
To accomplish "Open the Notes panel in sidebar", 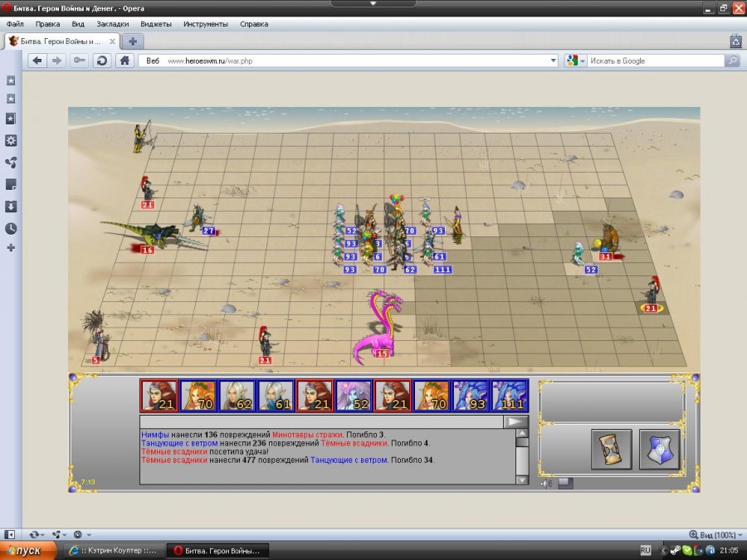I will [x=11, y=184].
